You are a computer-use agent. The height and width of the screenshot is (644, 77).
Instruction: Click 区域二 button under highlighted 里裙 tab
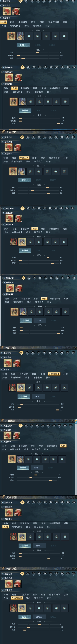click(x=40, y=321)
